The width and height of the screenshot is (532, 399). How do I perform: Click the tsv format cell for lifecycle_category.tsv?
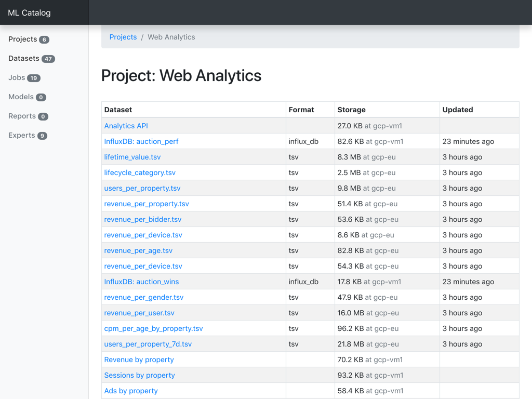click(x=311, y=172)
